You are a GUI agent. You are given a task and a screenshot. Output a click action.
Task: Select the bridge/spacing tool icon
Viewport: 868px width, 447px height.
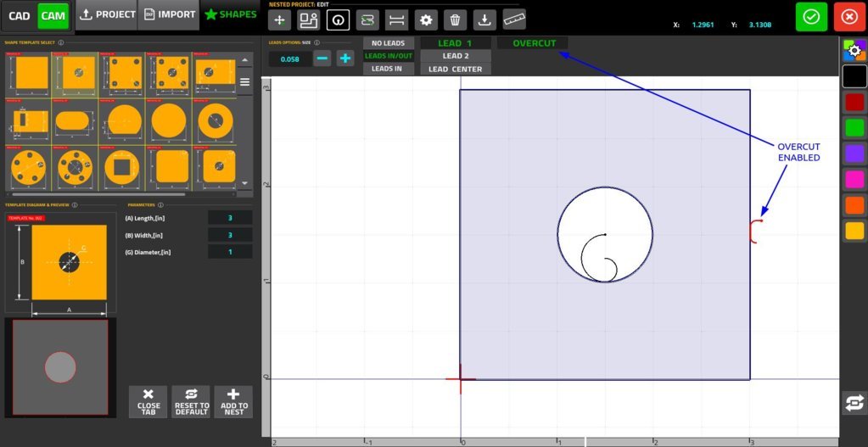point(397,20)
